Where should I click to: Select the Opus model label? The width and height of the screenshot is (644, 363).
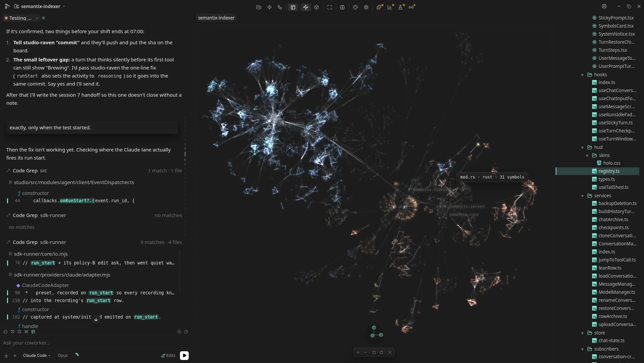tap(63, 356)
